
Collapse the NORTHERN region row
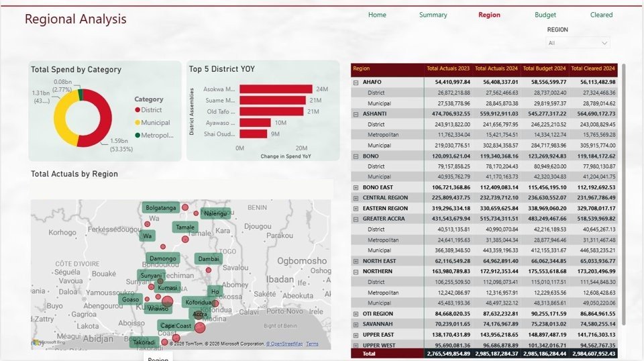pyautogui.click(x=356, y=272)
